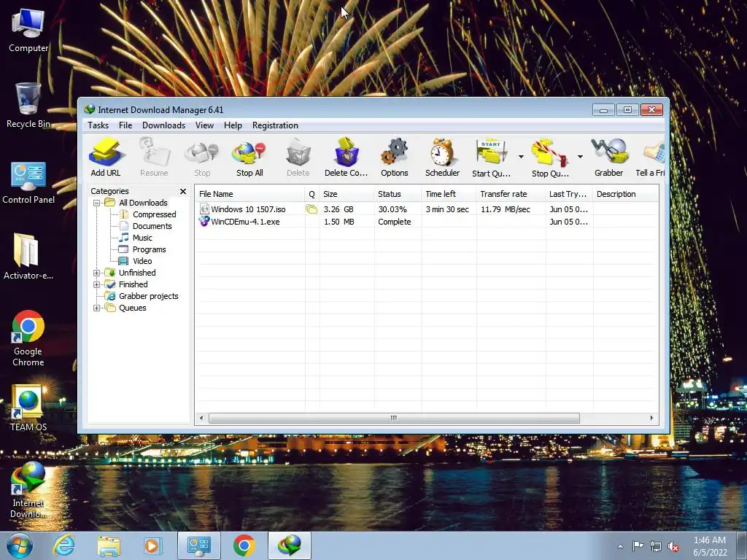
Task: Select the Unfinished category label
Action: (x=137, y=273)
